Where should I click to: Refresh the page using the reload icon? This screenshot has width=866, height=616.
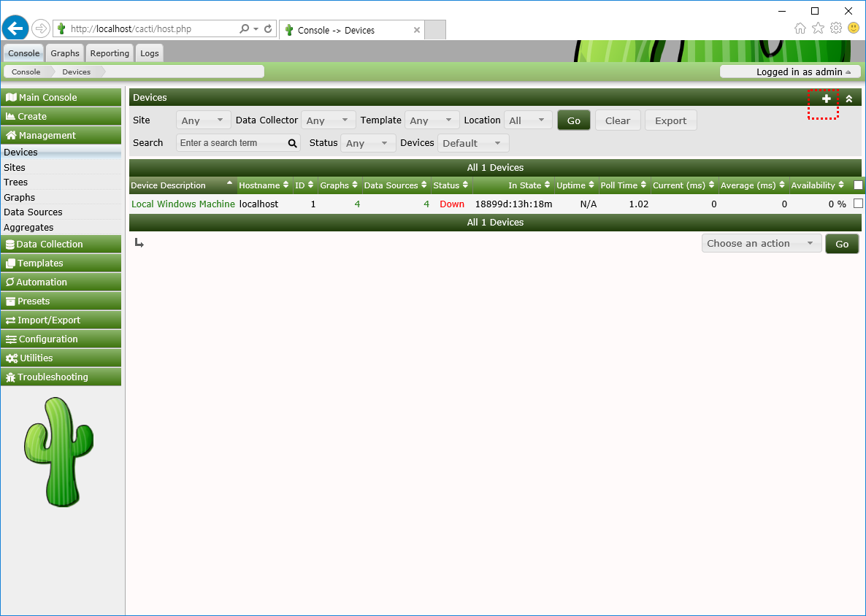pos(269,28)
